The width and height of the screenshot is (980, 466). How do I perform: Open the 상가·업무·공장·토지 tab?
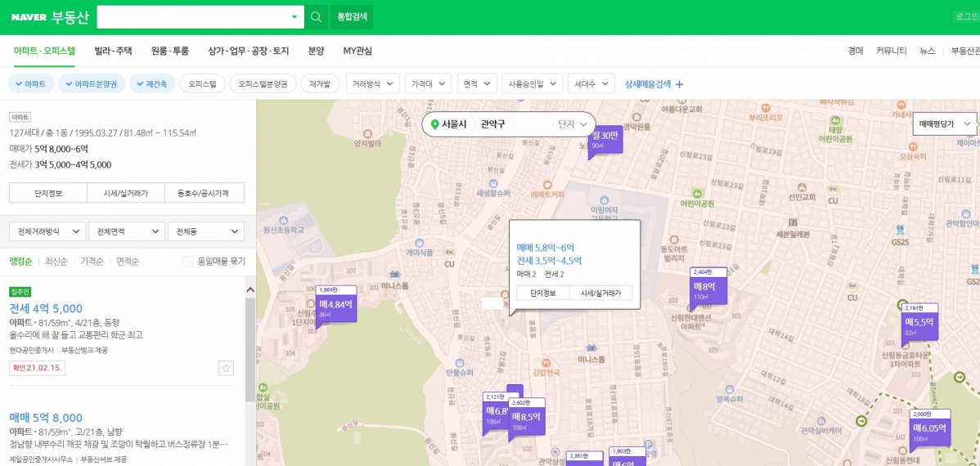point(249,52)
